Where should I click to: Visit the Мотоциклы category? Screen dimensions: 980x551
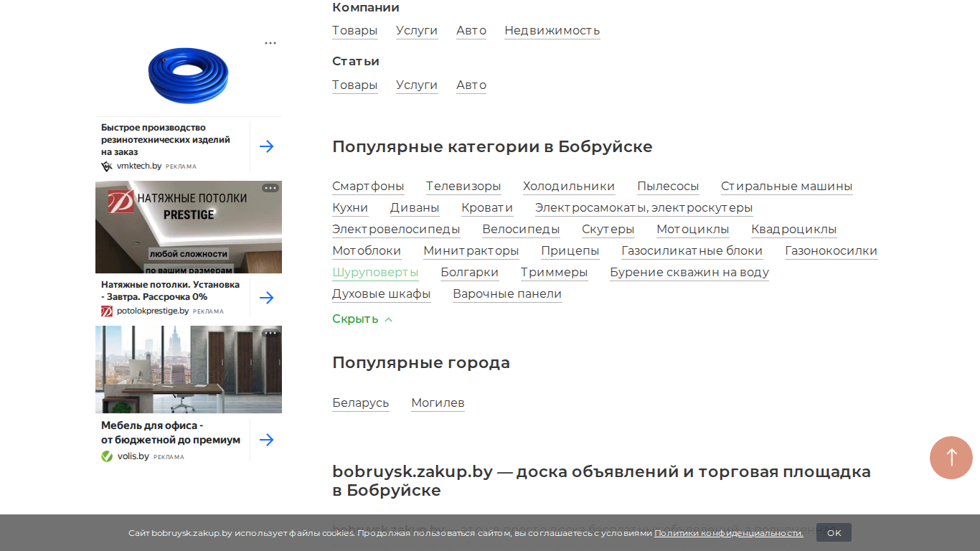(693, 230)
